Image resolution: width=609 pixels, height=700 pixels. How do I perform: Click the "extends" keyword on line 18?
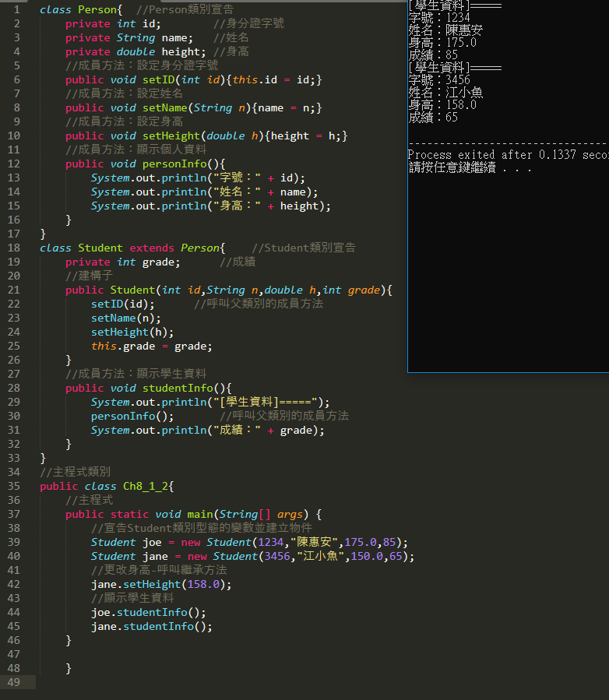coord(152,248)
